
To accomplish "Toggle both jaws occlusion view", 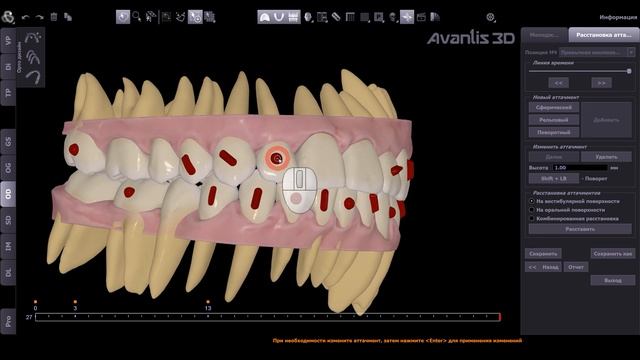I will [293, 17].
